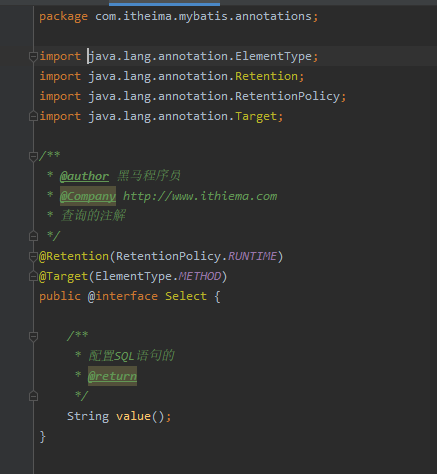Viewport: 437px width, 474px height.
Task: Click the http://www.ithiema.com URL
Action: 200,196
